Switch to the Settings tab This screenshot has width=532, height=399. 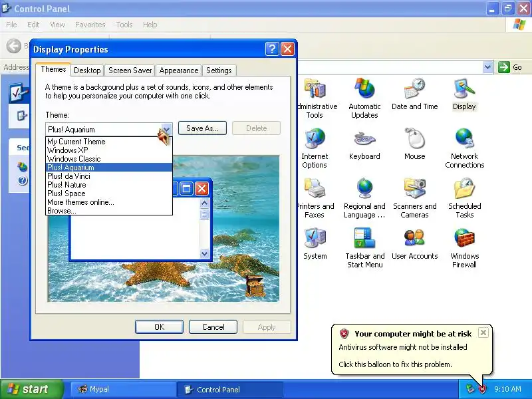(x=219, y=70)
